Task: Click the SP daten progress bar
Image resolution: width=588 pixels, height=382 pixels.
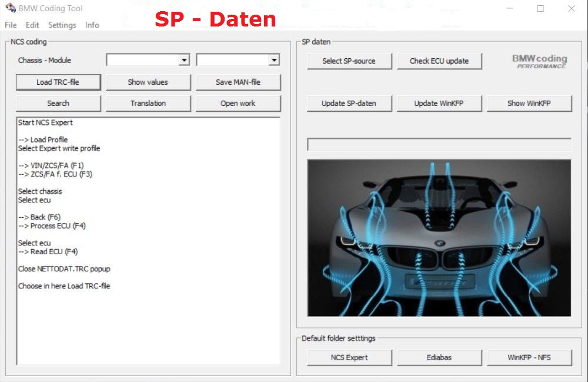Action: coord(439,144)
